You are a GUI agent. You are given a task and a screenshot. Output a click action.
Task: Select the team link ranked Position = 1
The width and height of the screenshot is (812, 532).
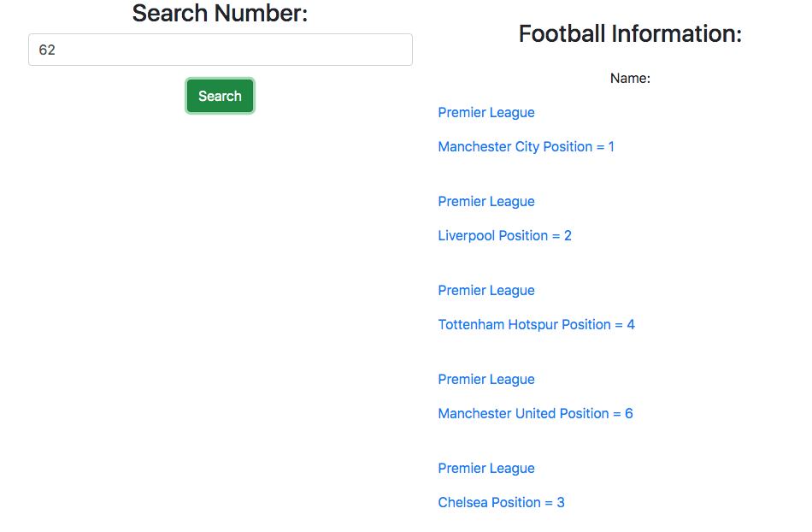pyautogui.click(x=526, y=147)
